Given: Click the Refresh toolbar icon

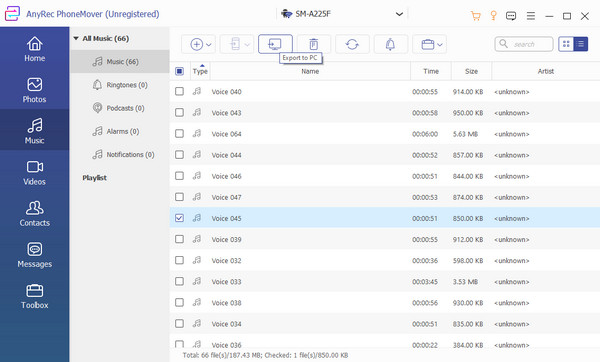Looking at the screenshot, I should click(352, 44).
